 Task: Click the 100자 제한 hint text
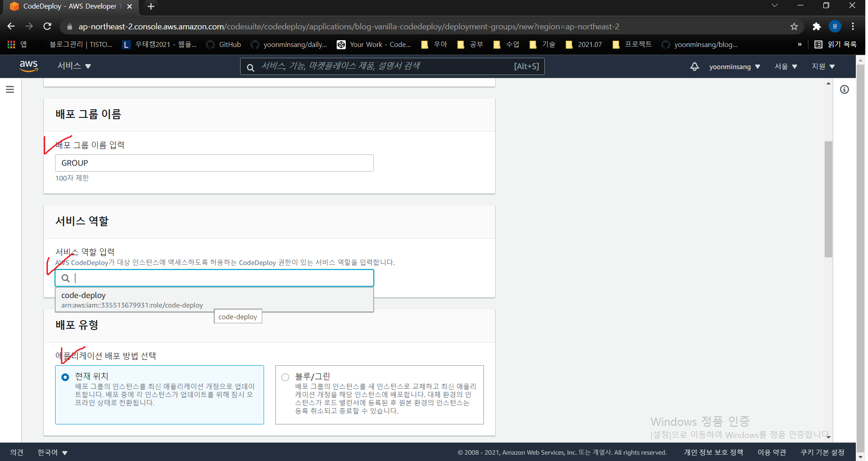72,178
